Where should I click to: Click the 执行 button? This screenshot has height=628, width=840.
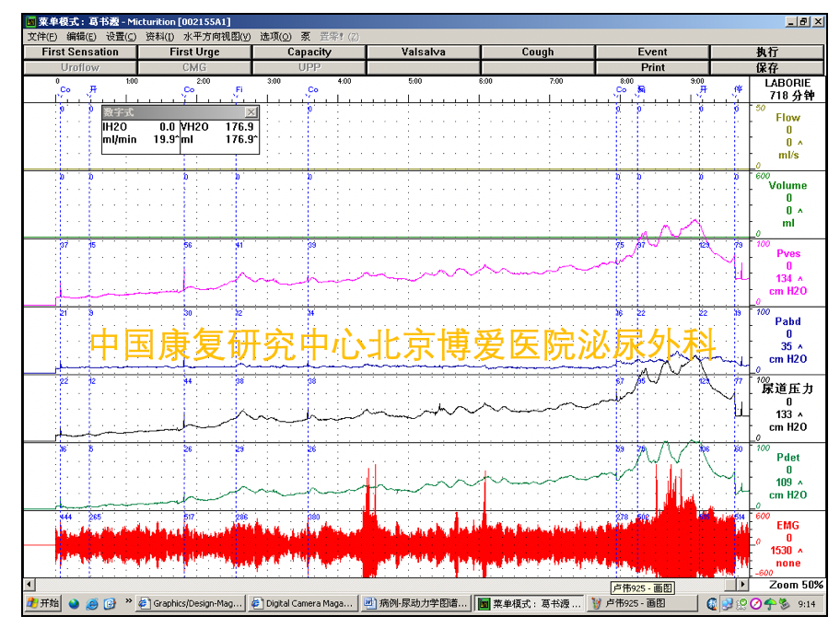tap(767, 52)
